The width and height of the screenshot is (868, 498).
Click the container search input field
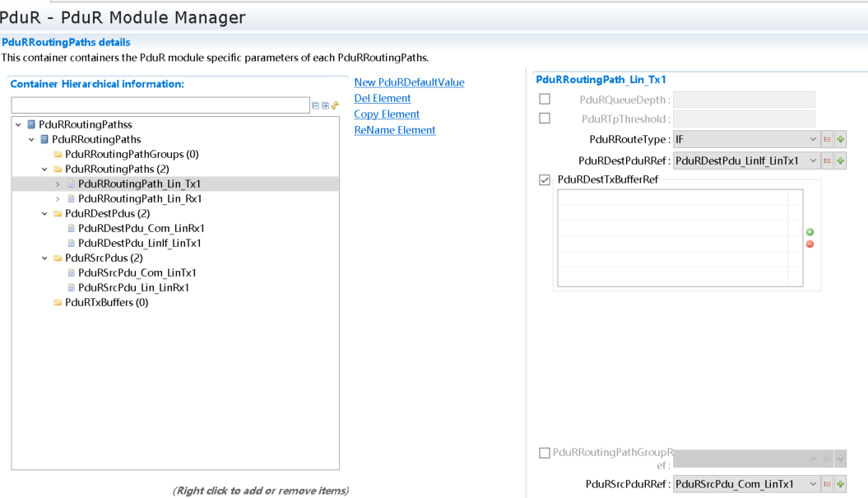[160, 105]
